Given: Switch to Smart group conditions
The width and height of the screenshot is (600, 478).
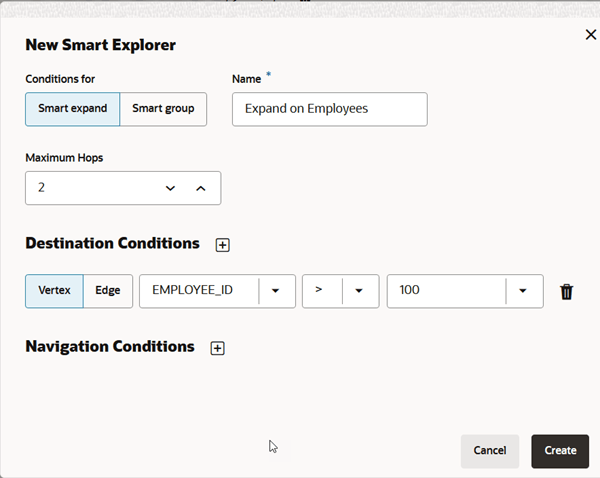Looking at the screenshot, I should click(163, 109).
